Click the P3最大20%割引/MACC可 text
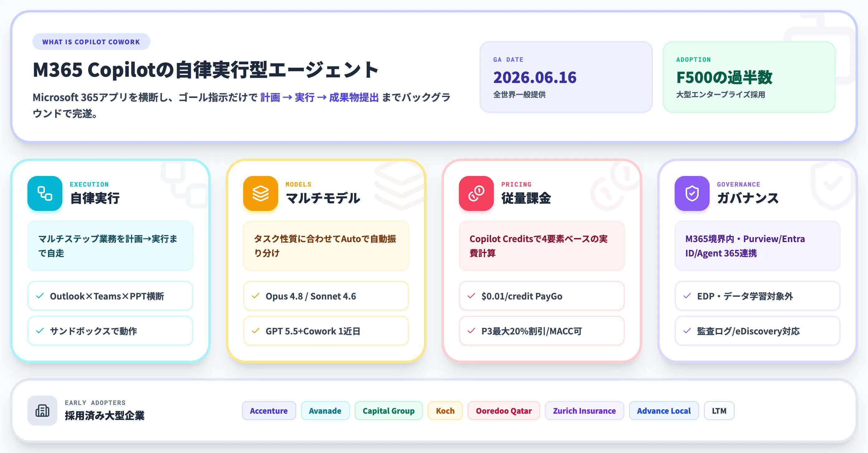 [531, 331]
